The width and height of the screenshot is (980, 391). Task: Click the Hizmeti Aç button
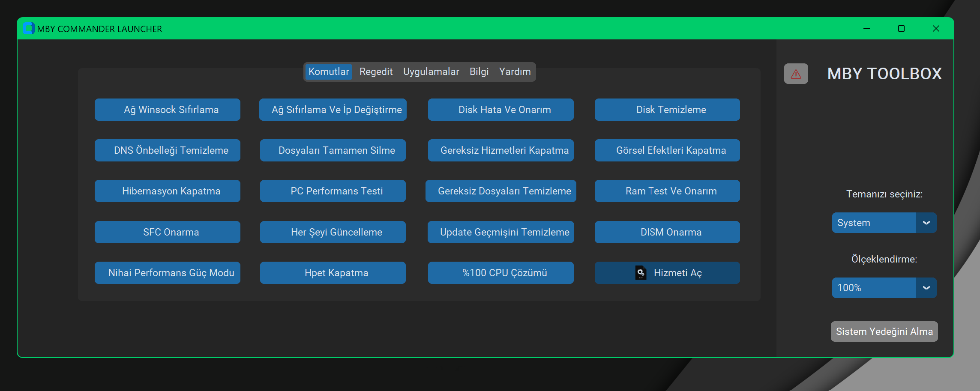point(667,273)
